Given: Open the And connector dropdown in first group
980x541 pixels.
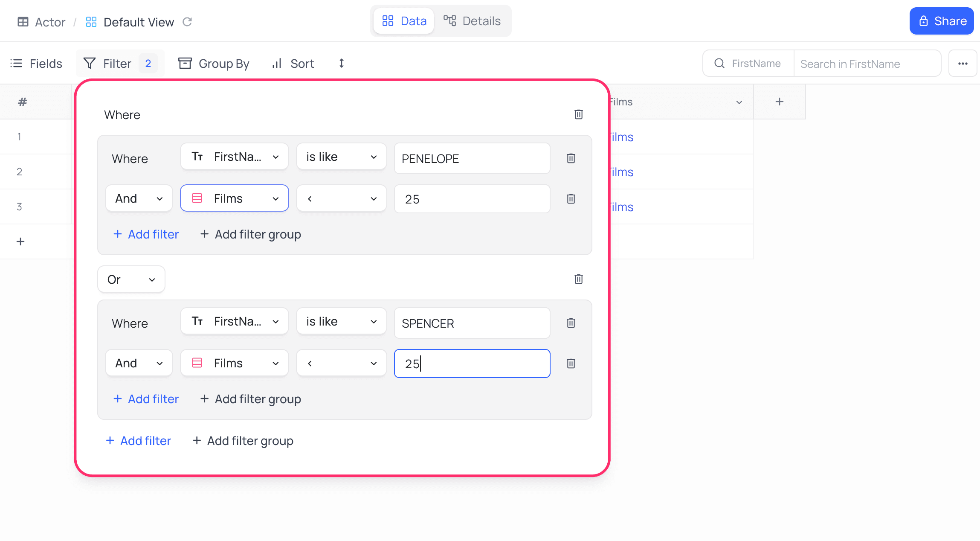Looking at the screenshot, I should tap(139, 198).
